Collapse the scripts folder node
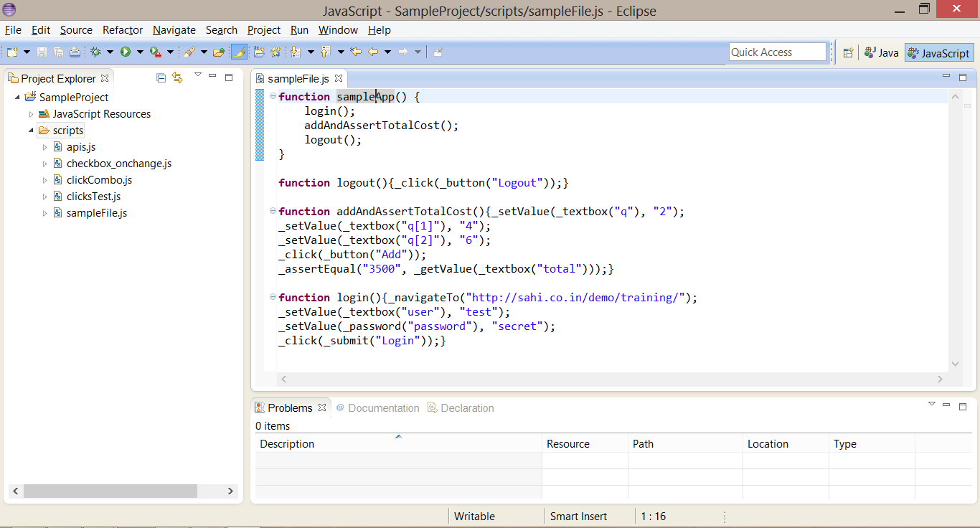This screenshot has width=980, height=528. (x=32, y=131)
